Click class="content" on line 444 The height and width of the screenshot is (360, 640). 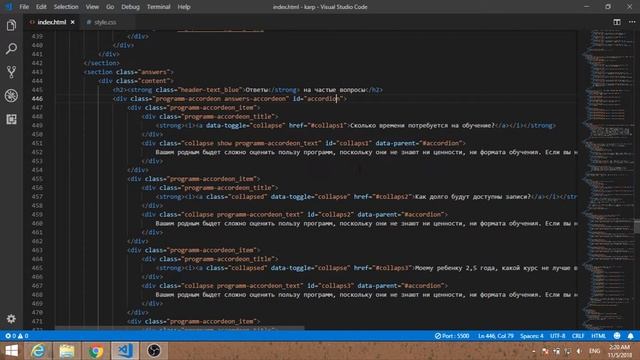click(x=142, y=81)
